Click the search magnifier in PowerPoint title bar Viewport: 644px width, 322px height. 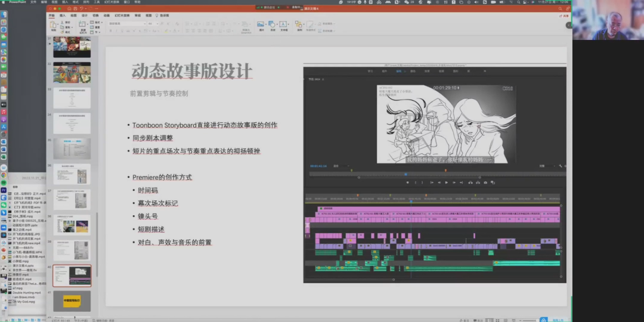(560, 8)
